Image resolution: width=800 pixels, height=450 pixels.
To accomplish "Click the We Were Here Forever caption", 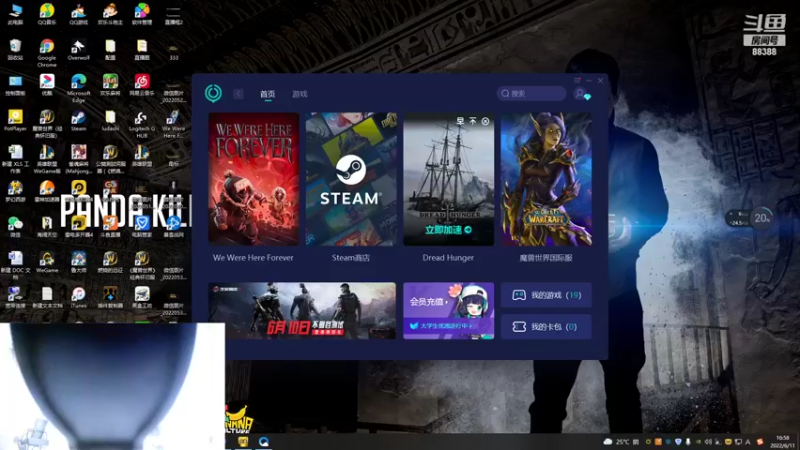I will (253, 258).
